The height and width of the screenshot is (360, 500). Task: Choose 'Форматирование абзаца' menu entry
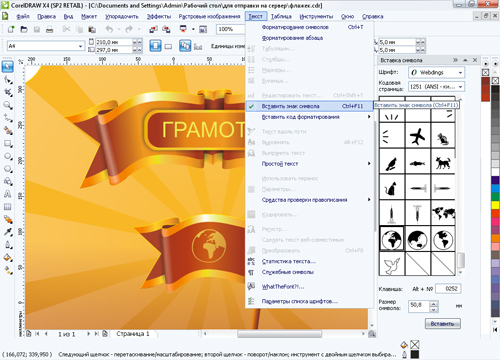pyautogui.click(x=309, y=38)
